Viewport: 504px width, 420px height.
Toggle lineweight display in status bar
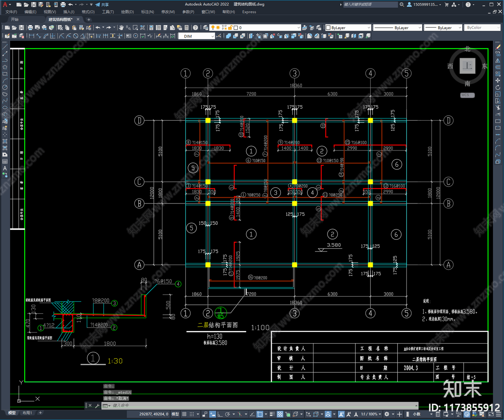[272, 414]
